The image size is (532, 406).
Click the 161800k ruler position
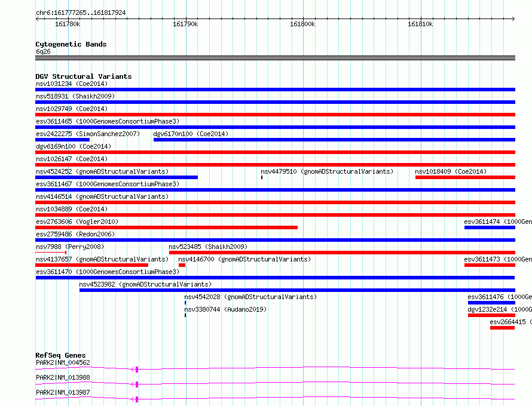click(302, 24)
